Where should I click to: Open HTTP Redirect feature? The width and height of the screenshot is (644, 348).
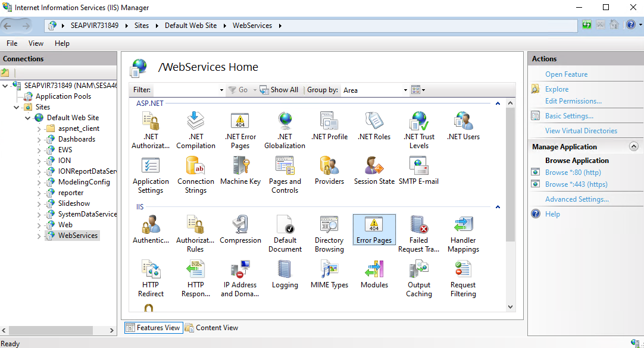151,278
